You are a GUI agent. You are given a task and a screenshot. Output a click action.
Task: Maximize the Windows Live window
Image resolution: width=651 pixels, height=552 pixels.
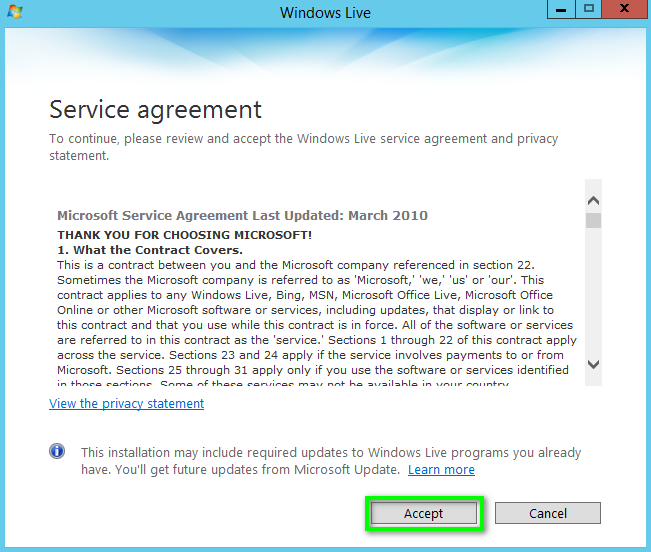(588, 9)
